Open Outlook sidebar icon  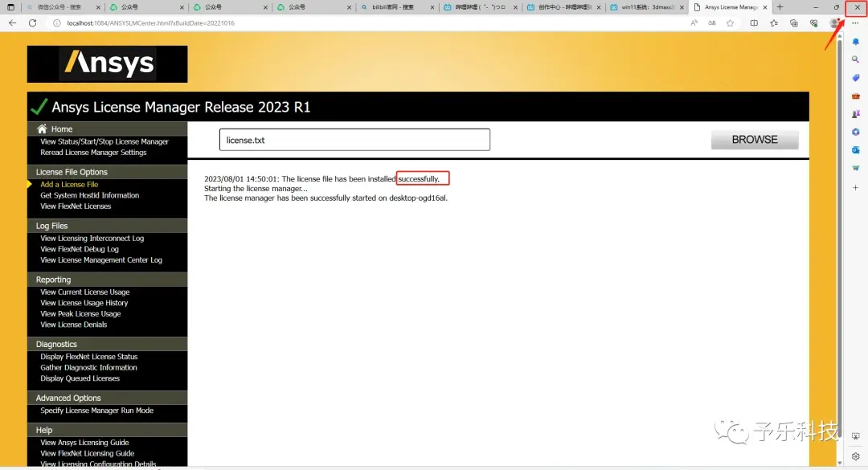855,150
